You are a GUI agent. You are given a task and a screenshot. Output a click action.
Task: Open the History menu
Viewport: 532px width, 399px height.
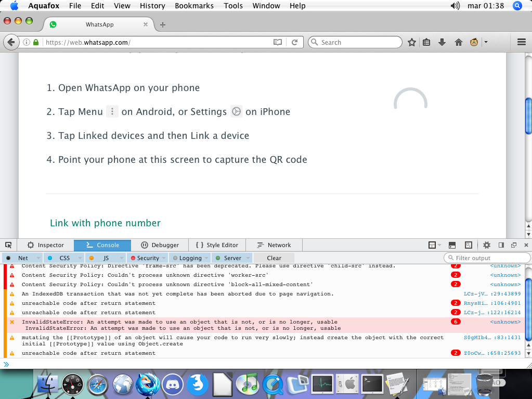[x=152, y=6]
